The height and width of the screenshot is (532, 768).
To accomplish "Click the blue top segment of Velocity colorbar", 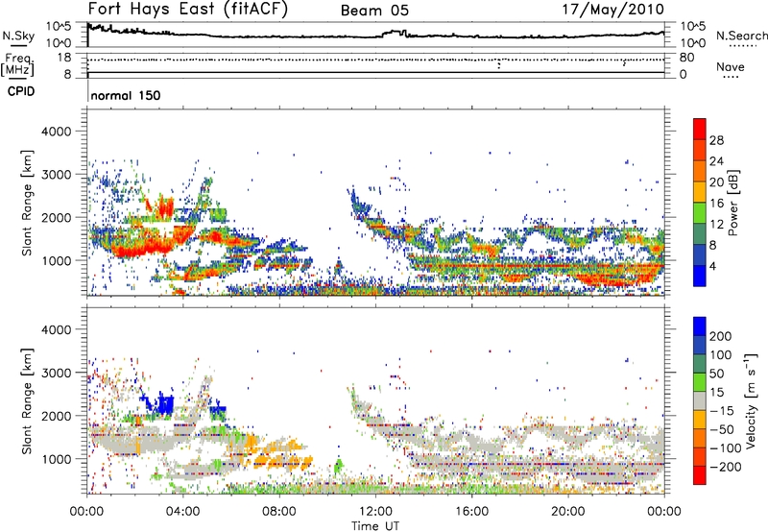I will tap(700, 326).
